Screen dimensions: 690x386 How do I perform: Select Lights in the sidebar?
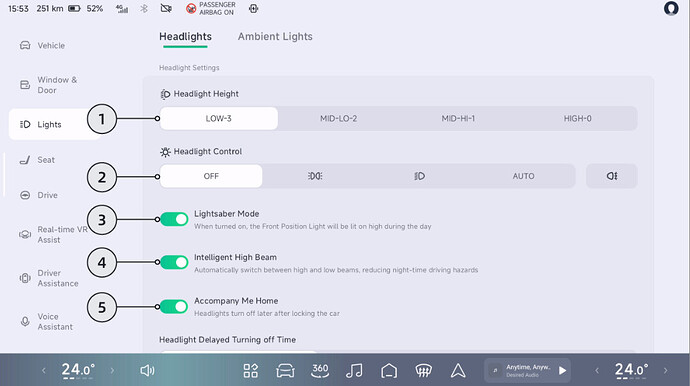coord(55,125)
